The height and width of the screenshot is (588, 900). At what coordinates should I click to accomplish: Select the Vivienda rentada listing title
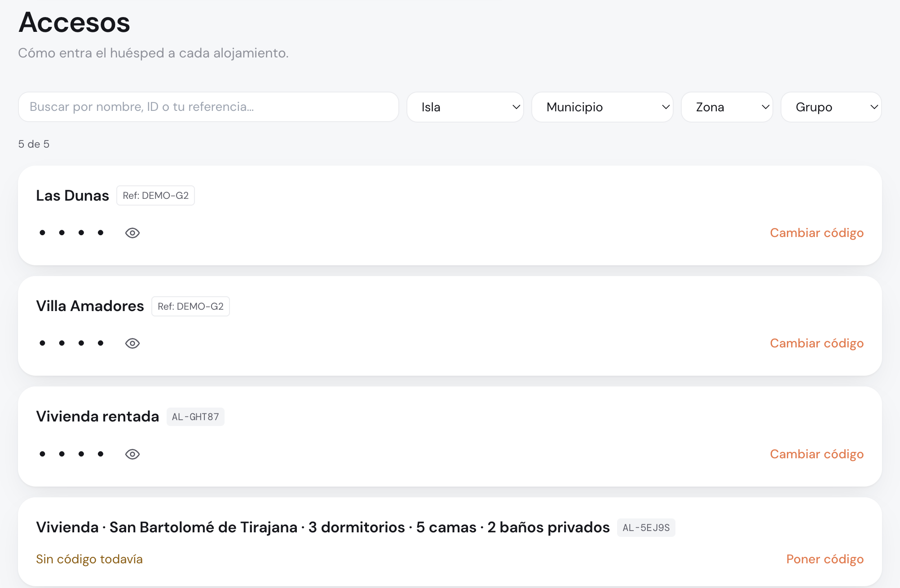(x=97, y=417)
